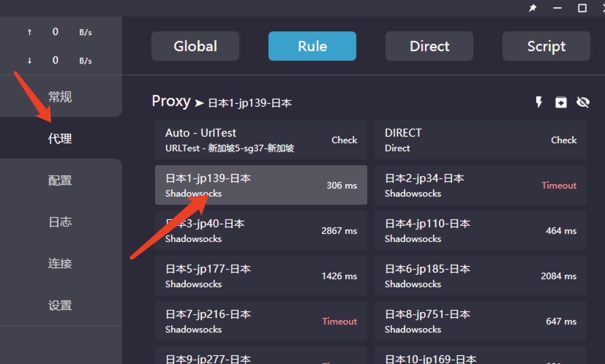Retest the Timeout on 日本2-jp34-日本
This screenshot has width=605, height=364.
coord(559,185)
